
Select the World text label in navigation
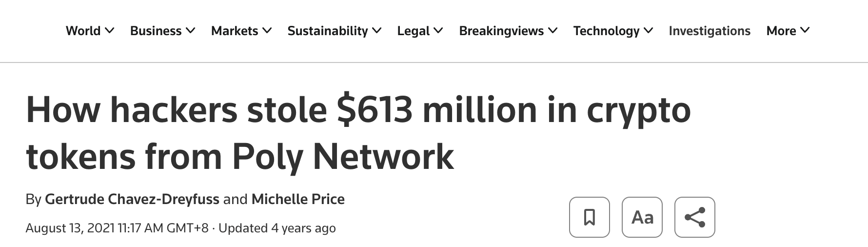pos(83,31)
